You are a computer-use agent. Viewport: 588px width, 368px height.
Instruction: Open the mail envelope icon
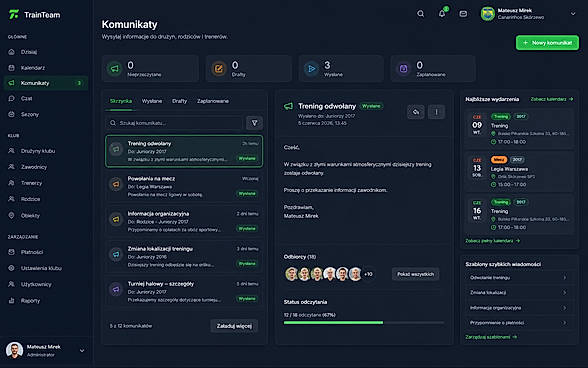pos(463,14)
